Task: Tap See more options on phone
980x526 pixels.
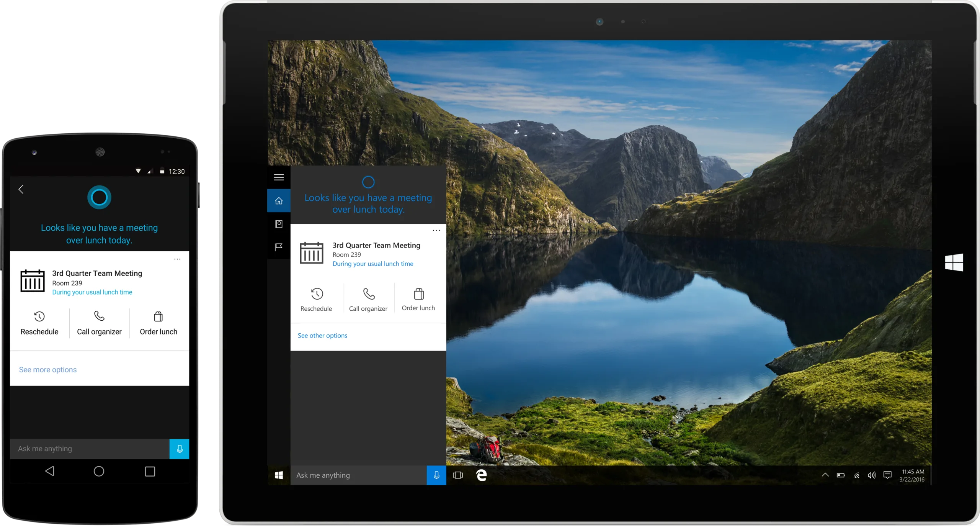Action: (48, 370)
